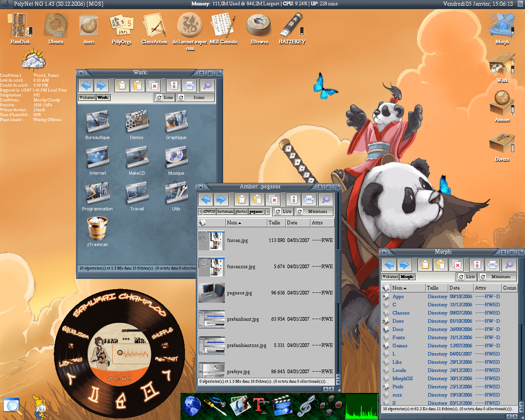The image size is (525, 420).
Task: Launch the IBrowse compass icon
Action: (259, 25)
